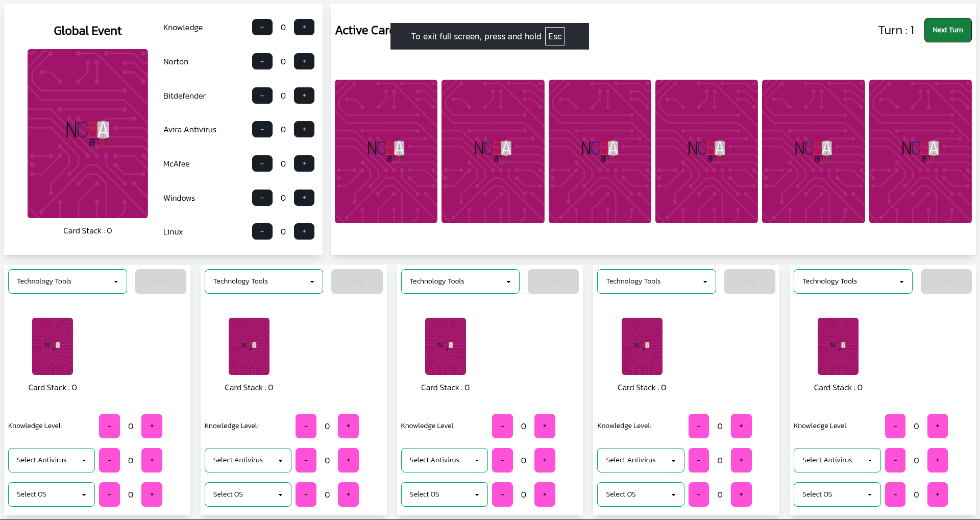Increase the global Knowledge counter
This screenshot has width=980, height=520.
304,27
